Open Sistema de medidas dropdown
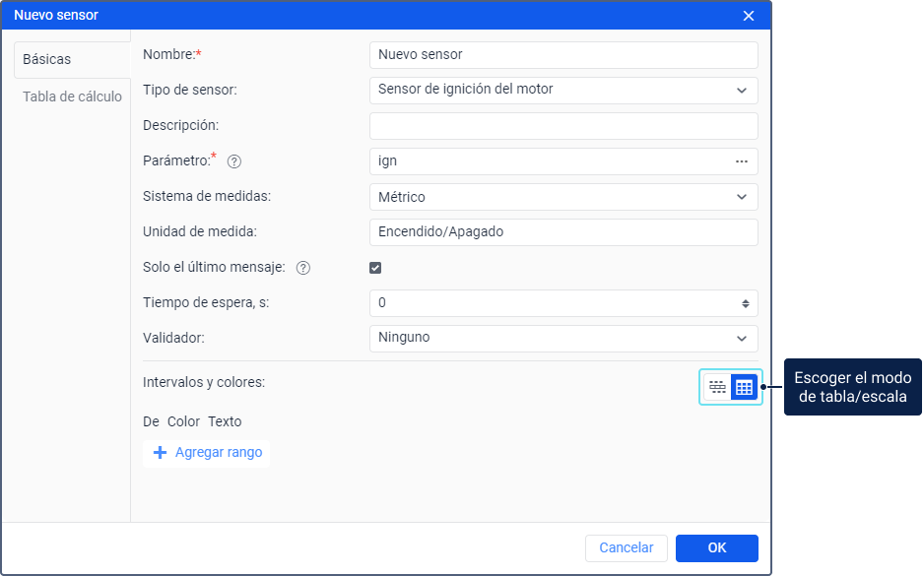Image resolution: width=924 pixels, height=576 pixels. (563, 197)
